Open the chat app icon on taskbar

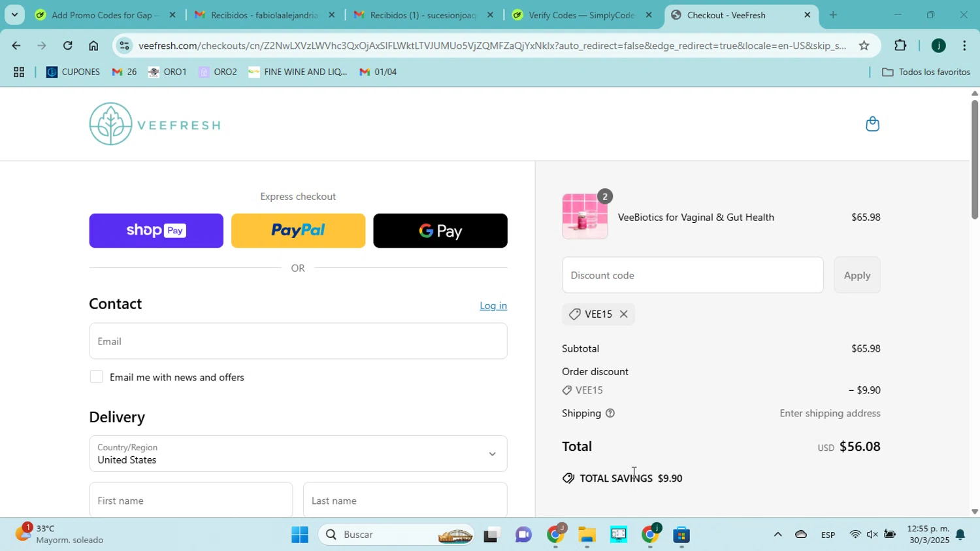pyautogui.click(x=523, y=535)
